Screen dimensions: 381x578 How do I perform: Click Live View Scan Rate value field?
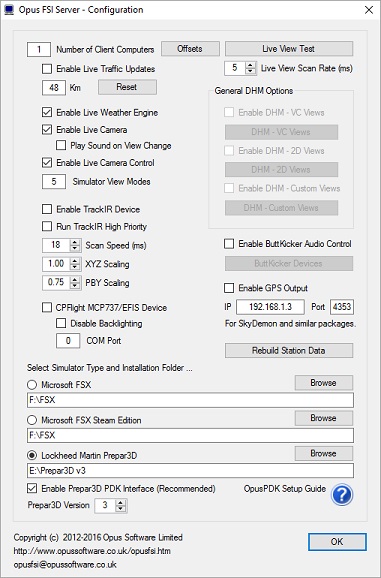click(235, 68)
